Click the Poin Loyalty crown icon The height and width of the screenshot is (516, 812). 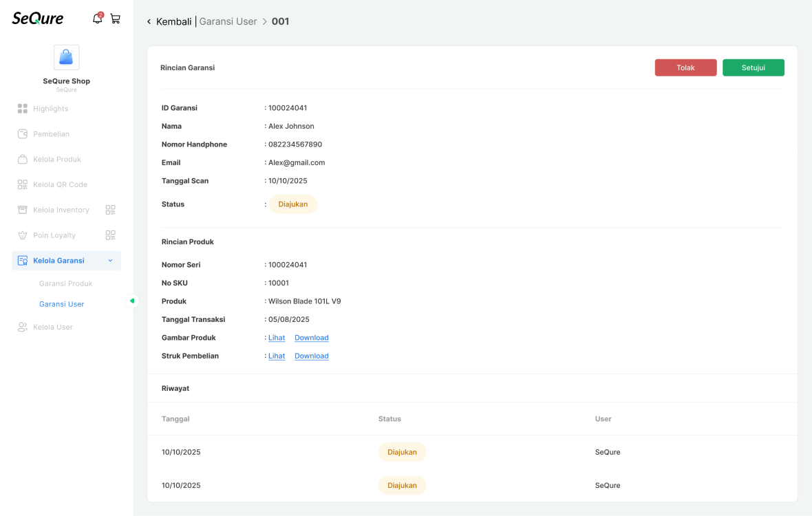(22, 235)
